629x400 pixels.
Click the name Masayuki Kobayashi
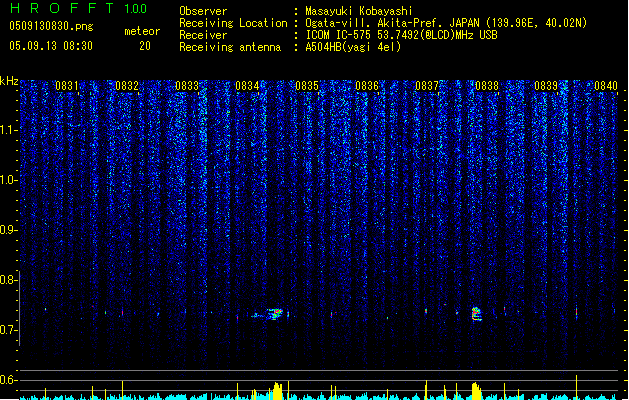click(x=359, y=11)
